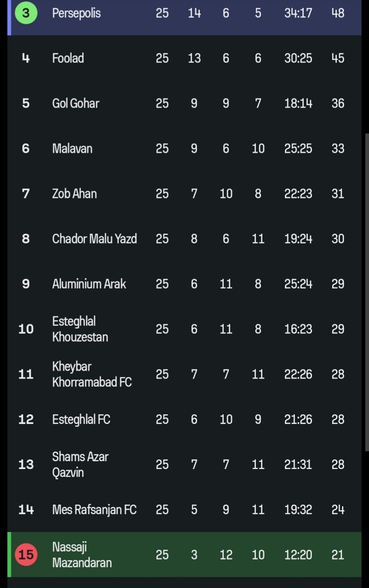
Task: Click Mes Rafsanjan FC team name
Action: [x=94, y=509]
